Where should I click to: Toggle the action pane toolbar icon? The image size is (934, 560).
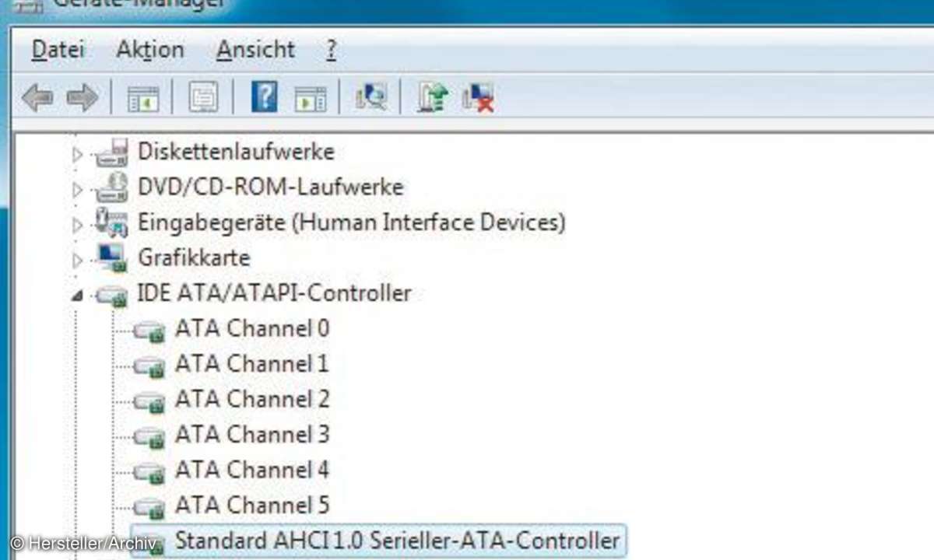tap(310, 99)
